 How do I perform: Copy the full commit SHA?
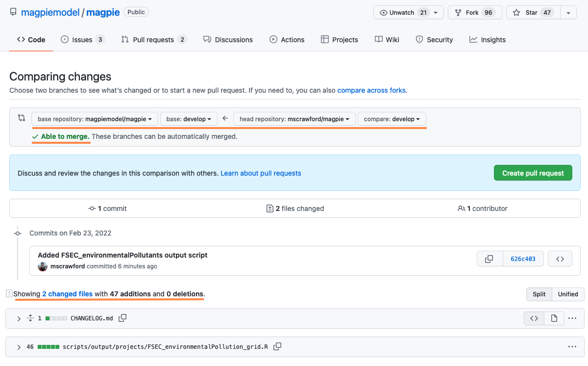(490, 259)
